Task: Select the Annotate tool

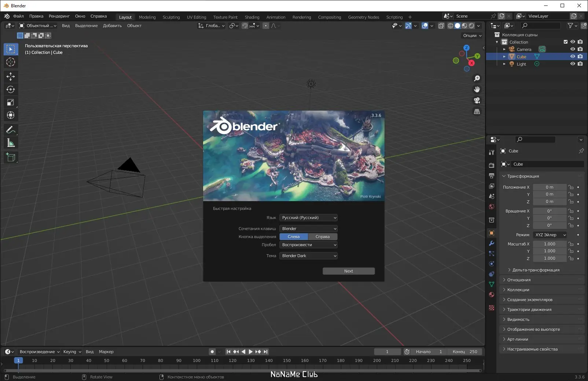Action: 11,130
